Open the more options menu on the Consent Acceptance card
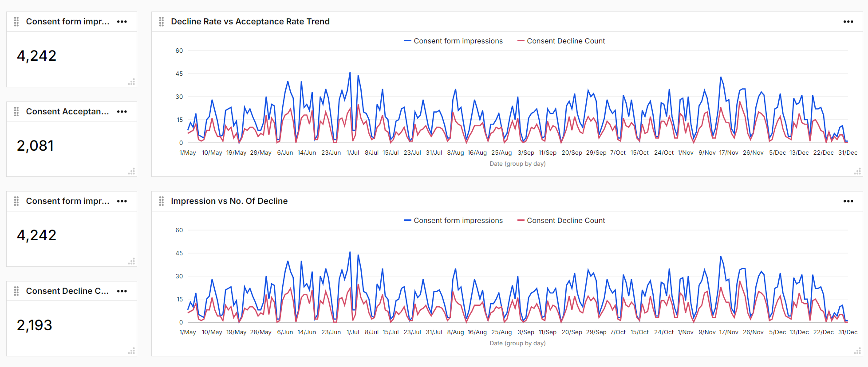Image resolution: width=868 pixels, height=367 pixels. coord(122,111)
